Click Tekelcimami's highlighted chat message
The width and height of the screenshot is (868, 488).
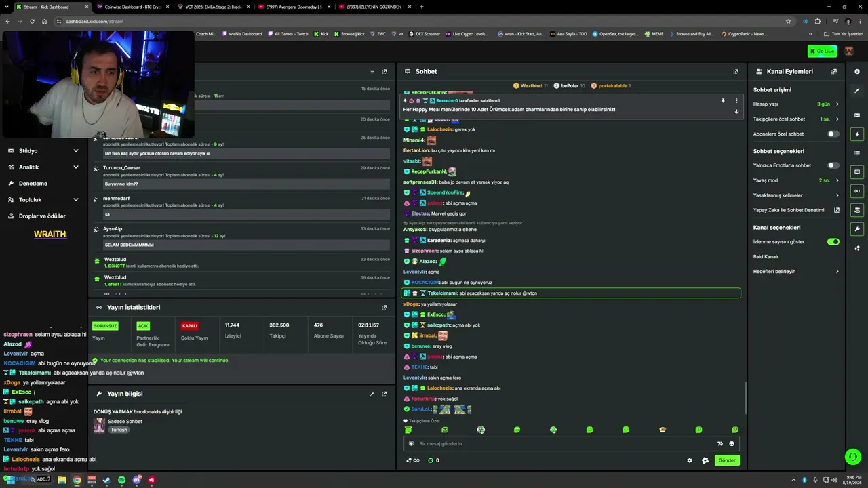coord(571,293)
